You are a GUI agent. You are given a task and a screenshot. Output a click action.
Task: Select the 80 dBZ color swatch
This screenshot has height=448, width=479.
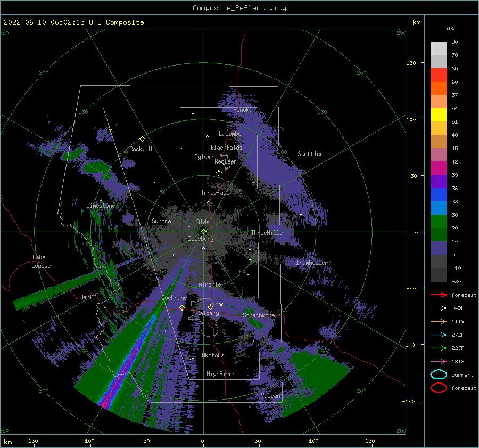[439, 48]
